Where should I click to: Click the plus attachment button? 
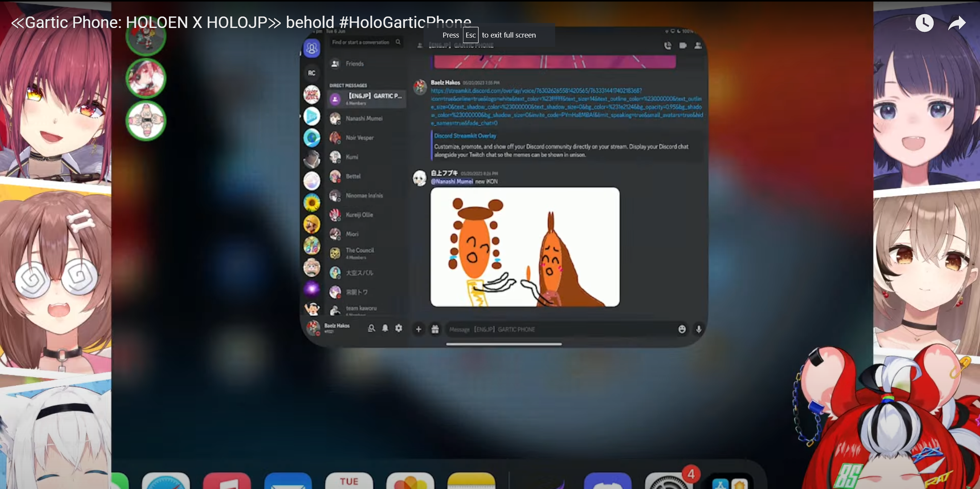click(419, 329)
